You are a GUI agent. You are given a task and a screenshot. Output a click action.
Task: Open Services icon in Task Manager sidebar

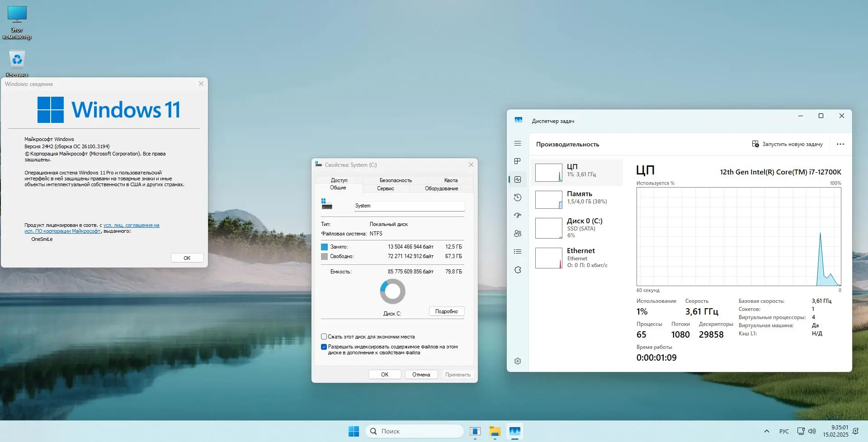point(518,270)
